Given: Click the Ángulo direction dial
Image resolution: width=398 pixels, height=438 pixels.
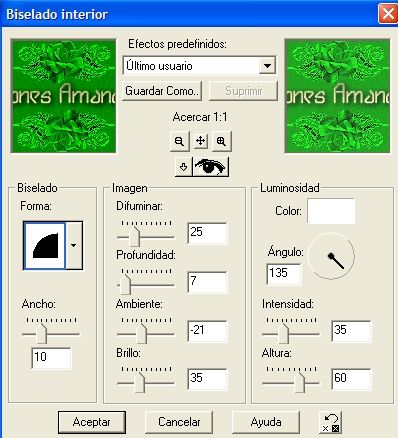Looking at the screenshot, I should click(x=331, y=256).
